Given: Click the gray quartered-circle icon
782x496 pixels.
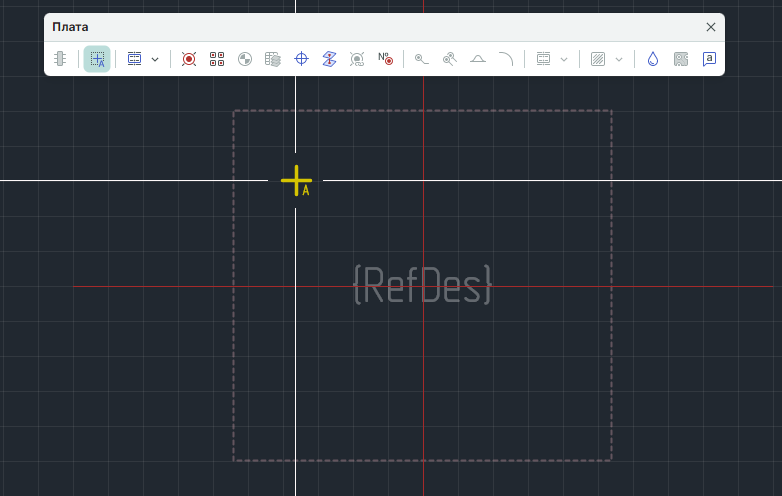Looking at the screenshot, I should point(245,59).
